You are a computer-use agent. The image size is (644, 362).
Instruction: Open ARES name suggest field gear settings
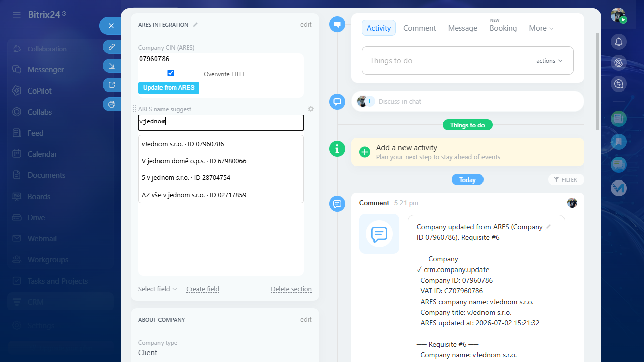click(311, 109)
